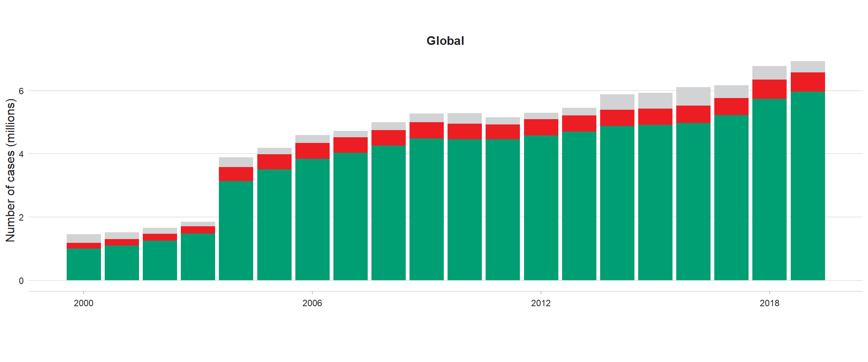Select the 2012 x-axis year label
The width and height of the screenshot is (868, 362).
click(x=541, y=303)
